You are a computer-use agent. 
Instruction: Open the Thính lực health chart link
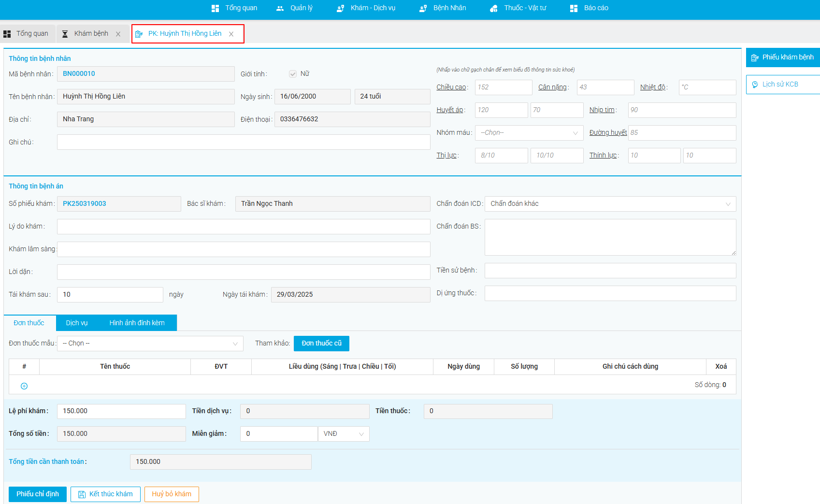click(x=603, y=156)
